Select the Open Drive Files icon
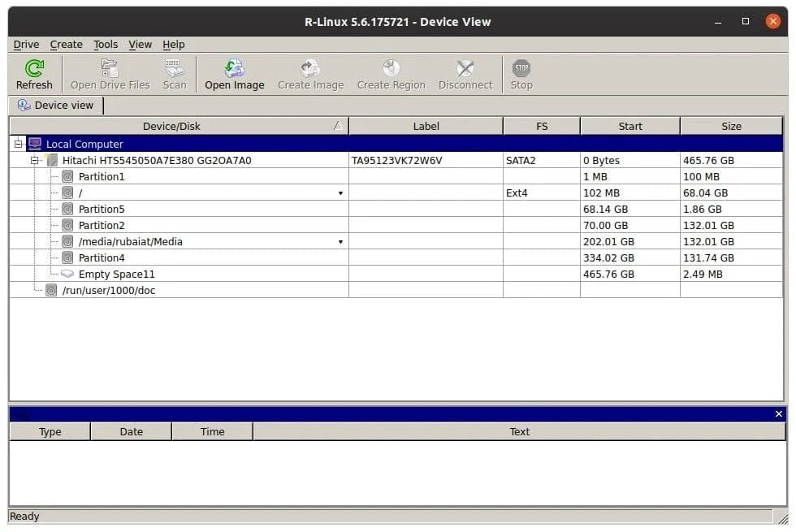 110,73
